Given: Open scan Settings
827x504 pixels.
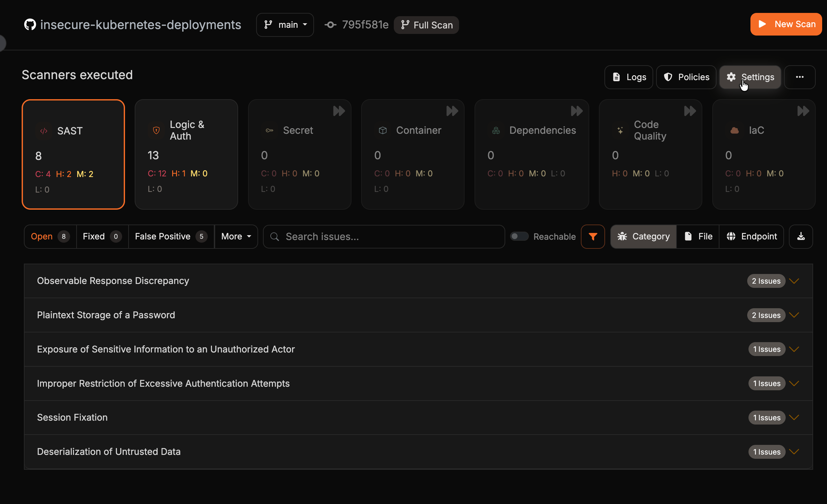Looking at the screenshot, I should 750,77.
